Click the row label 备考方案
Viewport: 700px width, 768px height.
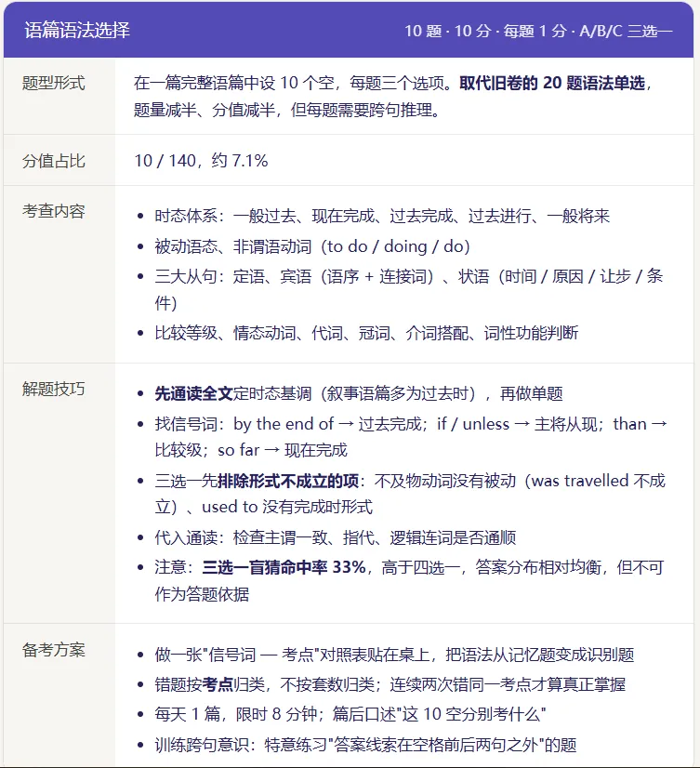click(x=53, y=650)
